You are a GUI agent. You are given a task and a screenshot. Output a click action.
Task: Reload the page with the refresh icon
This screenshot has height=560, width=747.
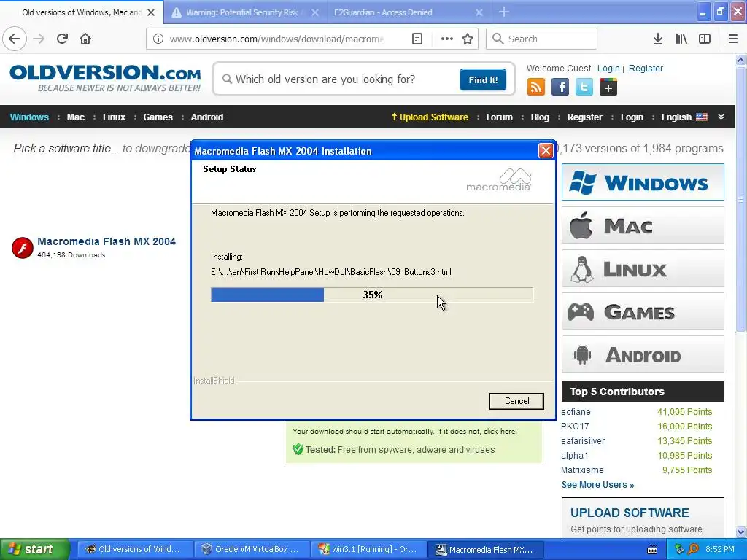[x=62, y=39]
